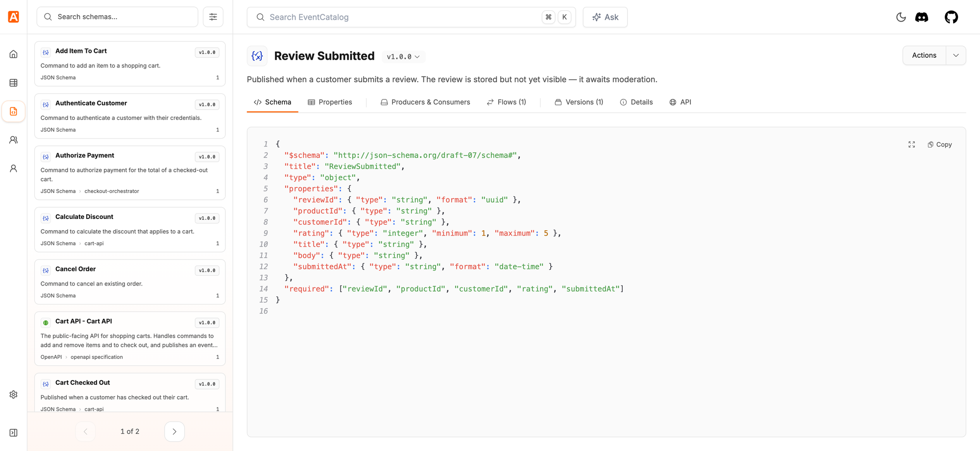Go to previous schema list page

[85, 431]
